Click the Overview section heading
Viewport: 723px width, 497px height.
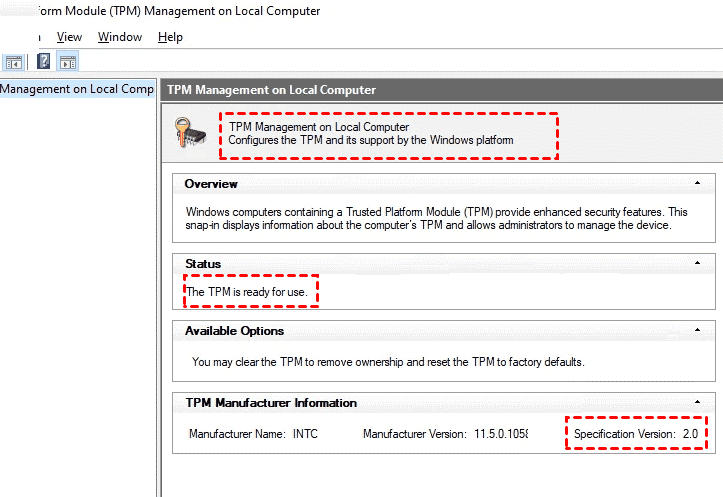pyautogui.click(x=211, y=184)
